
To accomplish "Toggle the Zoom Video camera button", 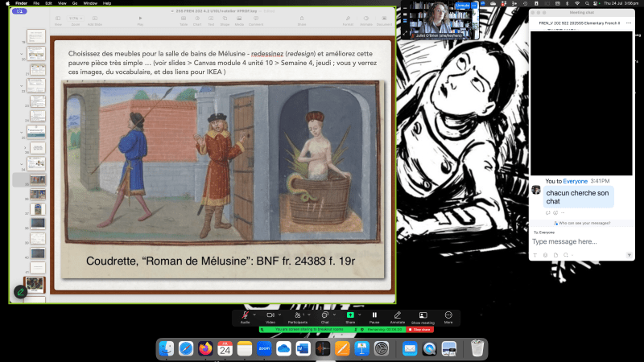I will tap(270, 315).
